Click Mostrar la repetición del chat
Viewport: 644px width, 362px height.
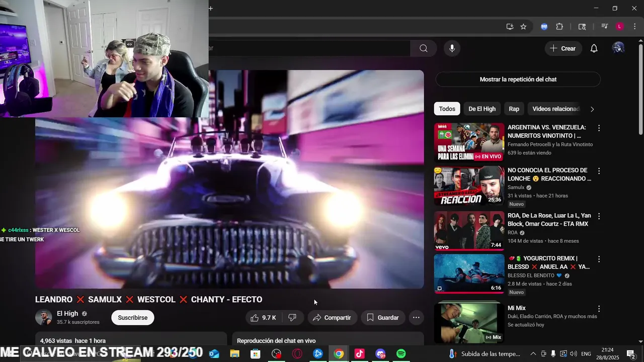[x=518, y=79]
